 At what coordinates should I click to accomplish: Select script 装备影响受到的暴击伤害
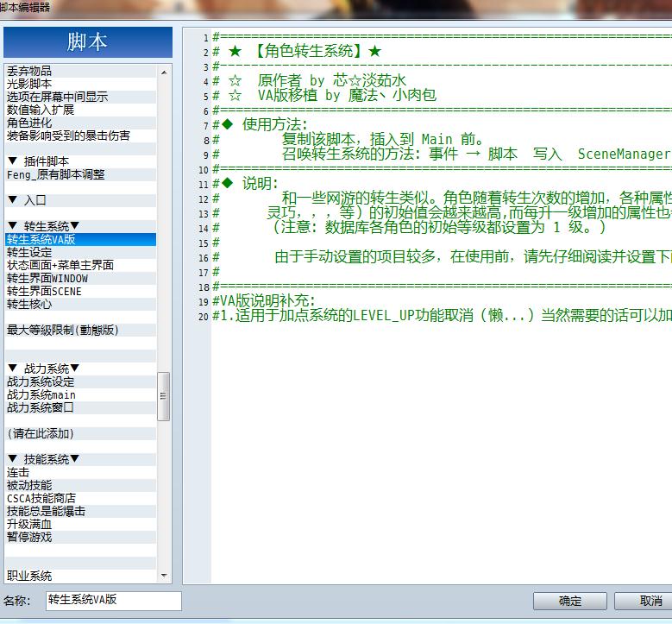click(80, 136)
